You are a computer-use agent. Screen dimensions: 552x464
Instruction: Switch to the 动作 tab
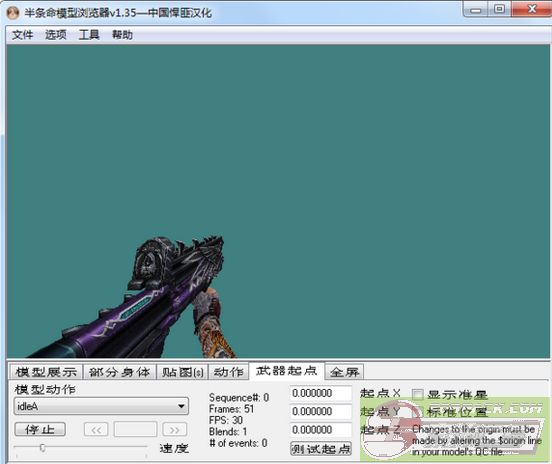(x=229, y=372)
